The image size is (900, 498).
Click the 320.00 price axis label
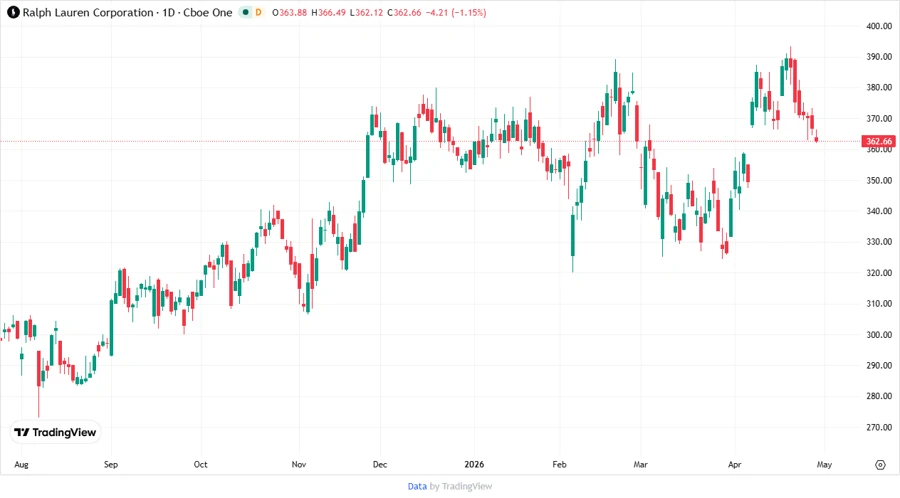(879, 273)
